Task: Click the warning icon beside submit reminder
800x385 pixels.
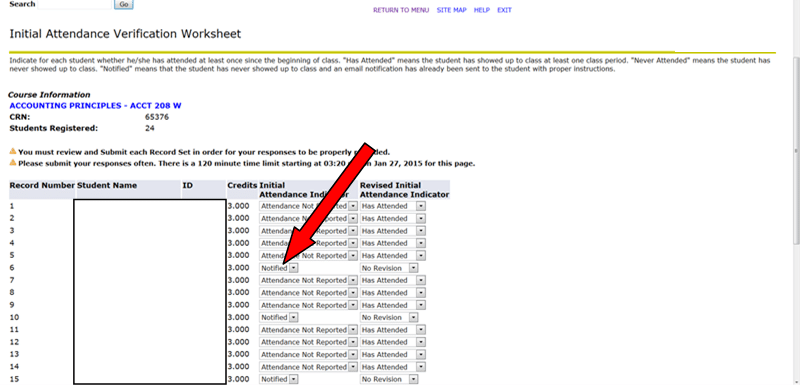Action: pyautogui.click(x=13, y=151)
